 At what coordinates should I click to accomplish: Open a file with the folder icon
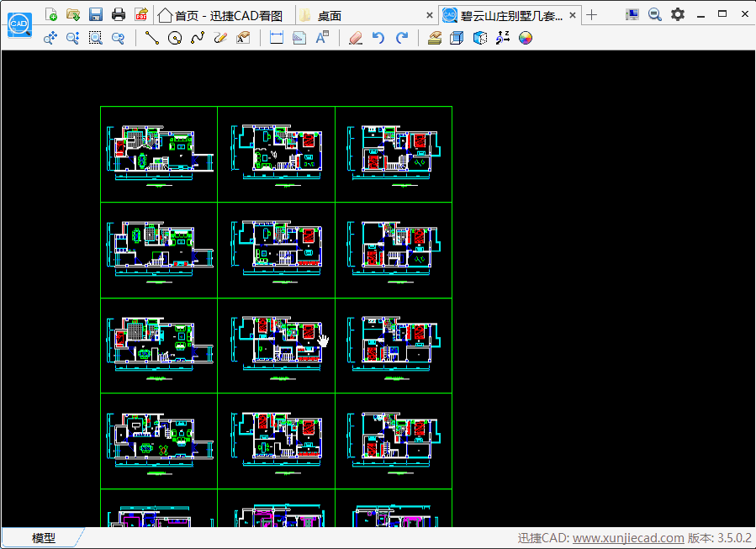click(x=73, y=14)
